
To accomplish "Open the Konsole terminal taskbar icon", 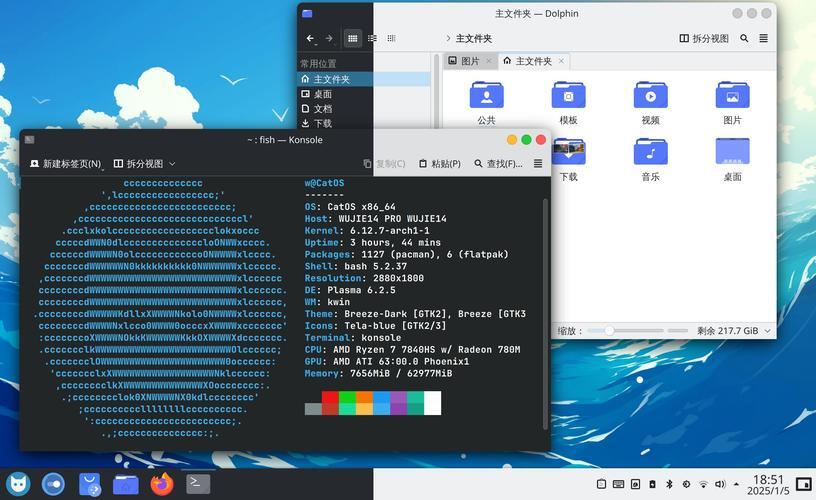I will pos(198,484).
